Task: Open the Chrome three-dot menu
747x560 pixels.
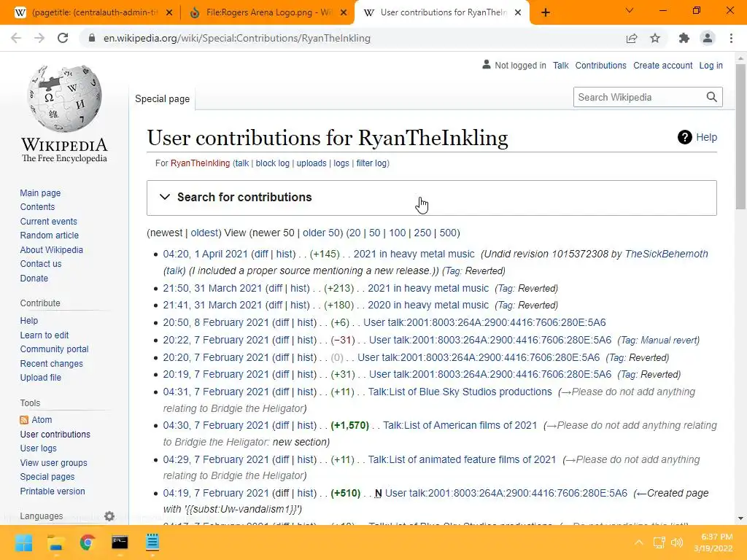Action: [x=731, y=38]
